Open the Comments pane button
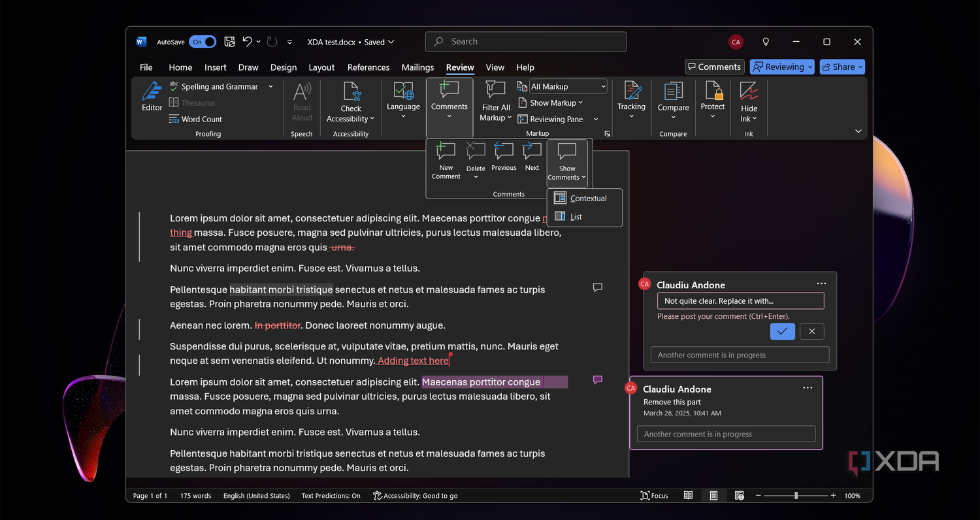980x520 pixels. [713, 67]
